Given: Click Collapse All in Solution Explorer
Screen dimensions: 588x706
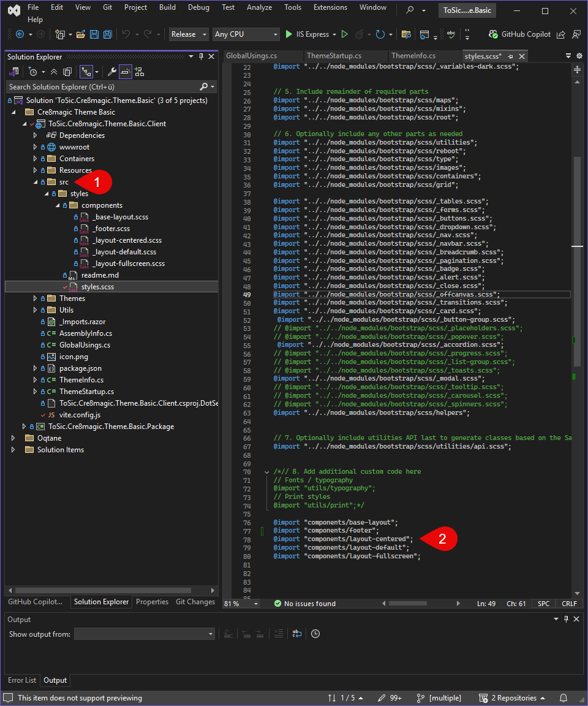Looking at the screenshot, I should click(54, 72).
